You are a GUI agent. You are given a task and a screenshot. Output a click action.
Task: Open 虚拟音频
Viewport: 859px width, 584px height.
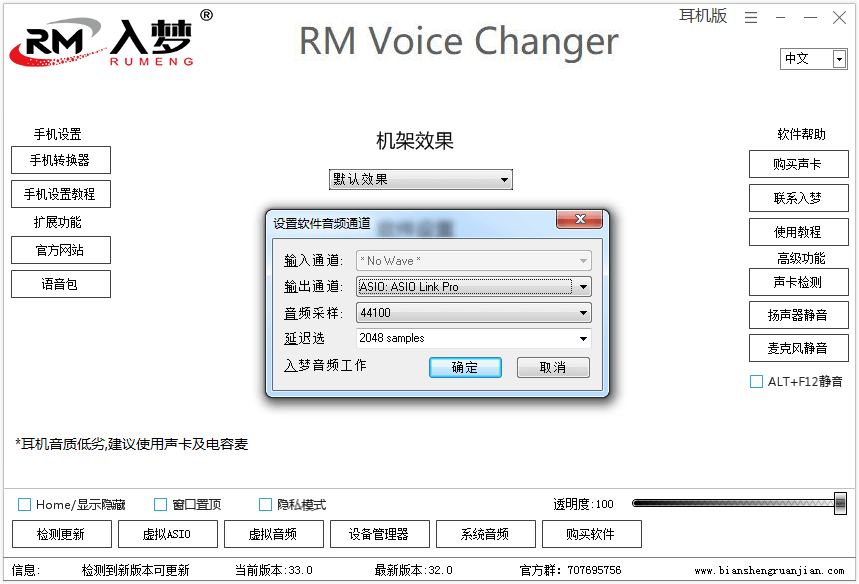point(274,534)
